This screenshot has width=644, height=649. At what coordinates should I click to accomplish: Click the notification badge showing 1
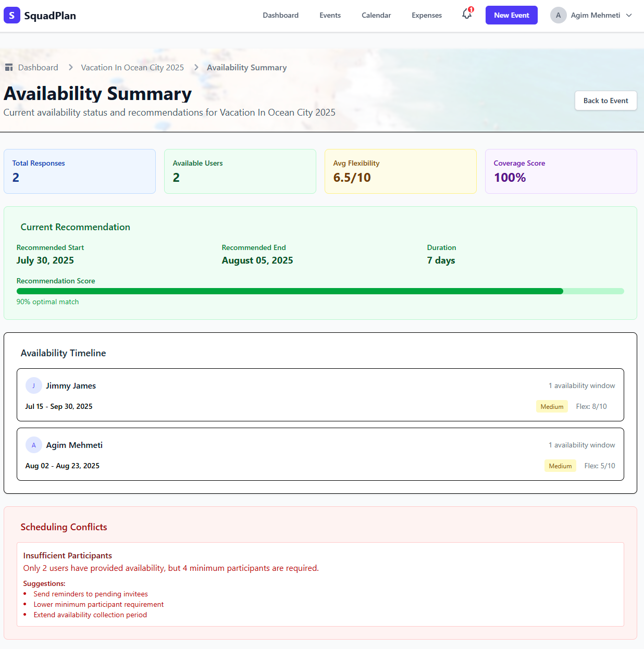(470, 9)
